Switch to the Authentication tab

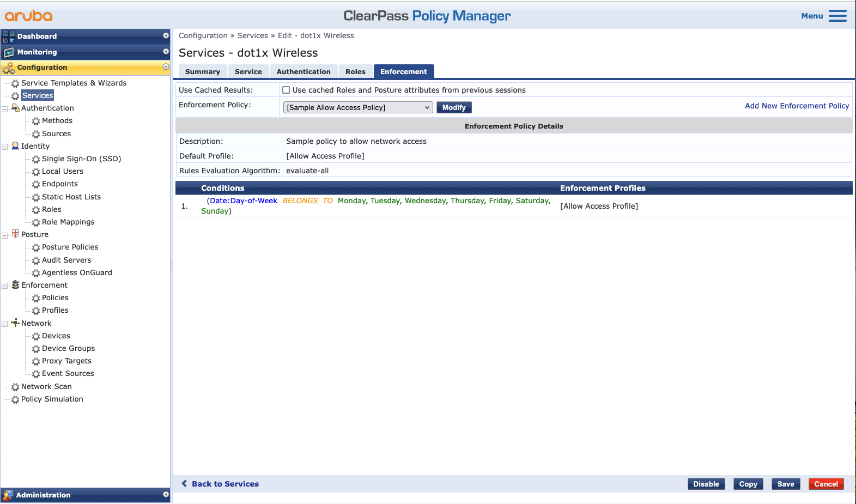click(x=303, y=71)
